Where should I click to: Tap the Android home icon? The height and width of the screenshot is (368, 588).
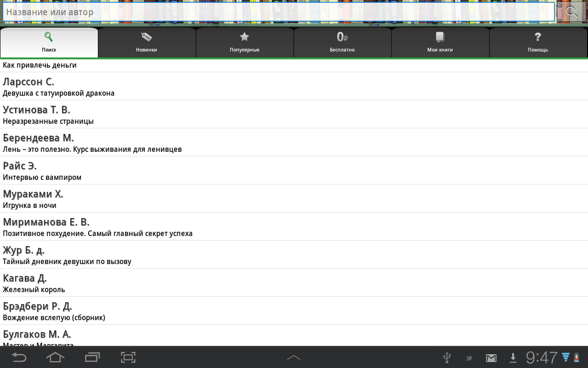55,357
